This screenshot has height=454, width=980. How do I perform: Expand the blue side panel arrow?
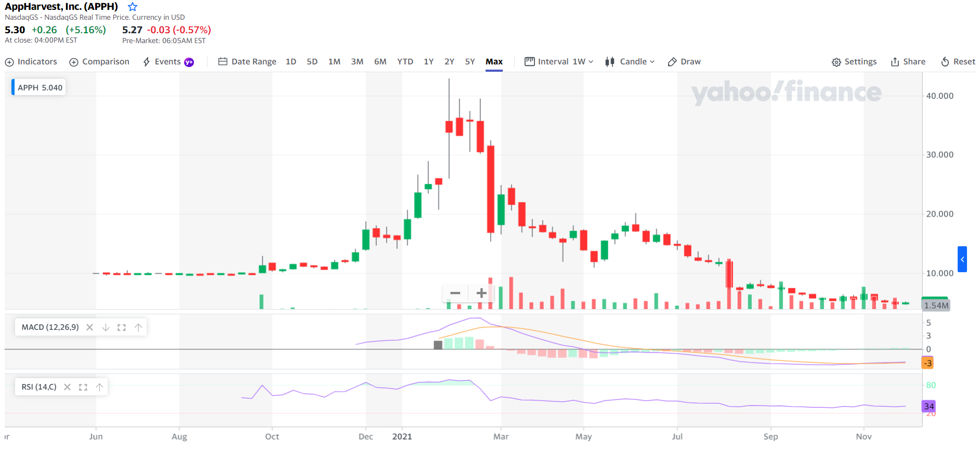pos(962,259)
